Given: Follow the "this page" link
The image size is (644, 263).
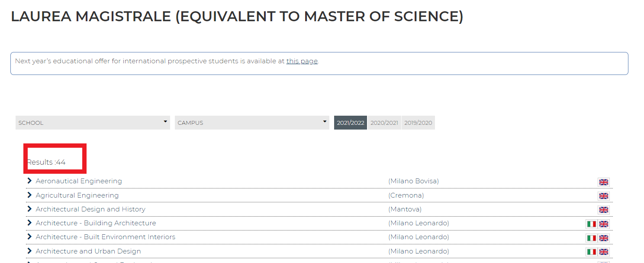Looking at the screenshot, I should coord(302,61).
